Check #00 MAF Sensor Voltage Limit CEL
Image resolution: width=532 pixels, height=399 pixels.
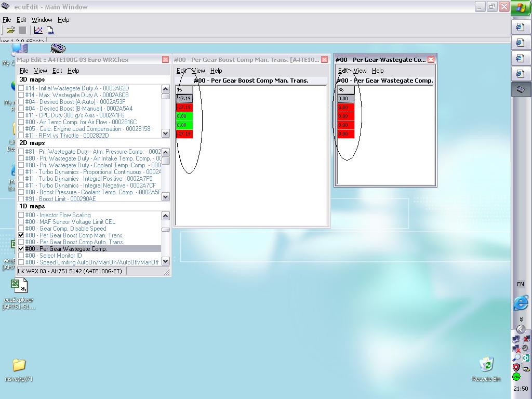[x=21, y=222]
